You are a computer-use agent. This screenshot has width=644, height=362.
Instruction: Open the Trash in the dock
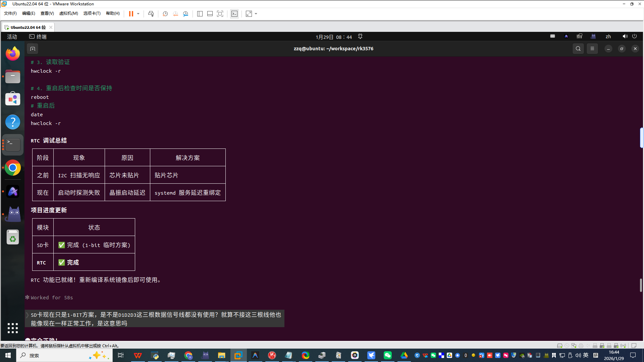pos(13,237)
